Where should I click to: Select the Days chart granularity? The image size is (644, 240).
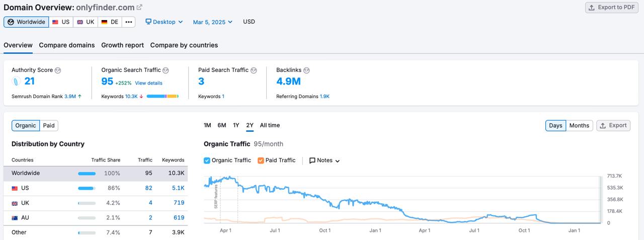(555, 126)
